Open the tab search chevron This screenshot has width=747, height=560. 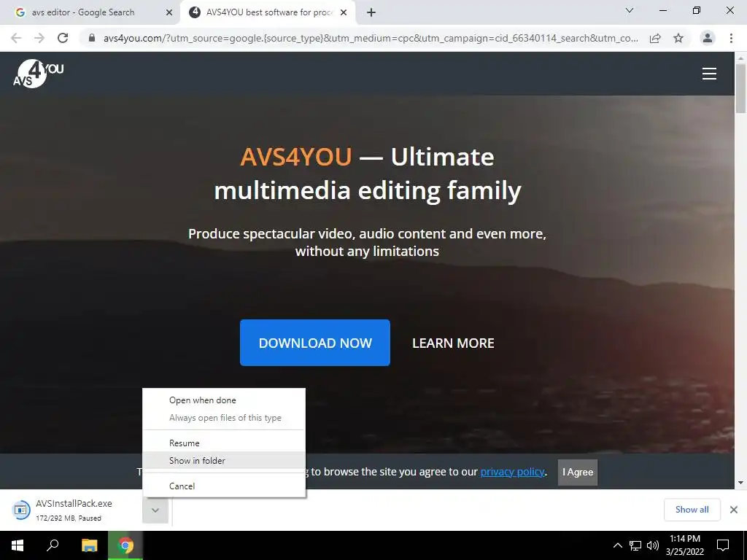click(630, 10)
